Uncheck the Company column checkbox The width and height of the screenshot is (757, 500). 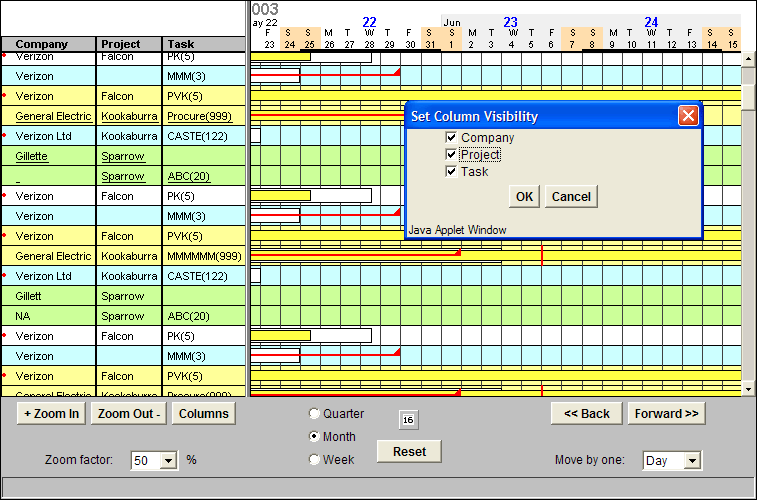[451, 138]
